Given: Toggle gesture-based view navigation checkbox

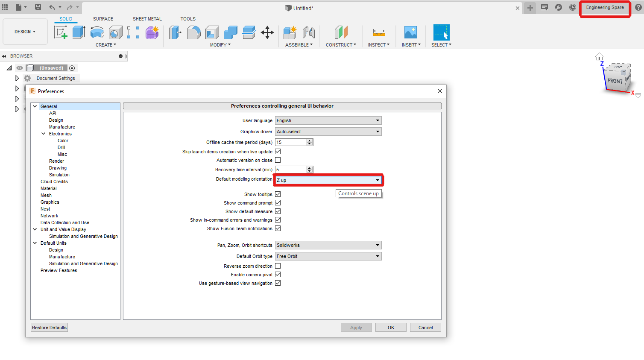Looking at the screenshot, I should (x=278, y=283).
